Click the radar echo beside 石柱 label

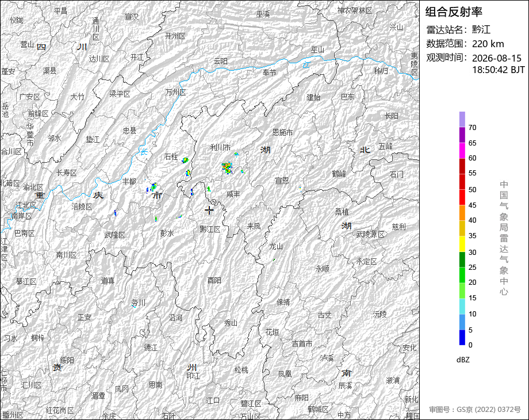coord(185,160)
